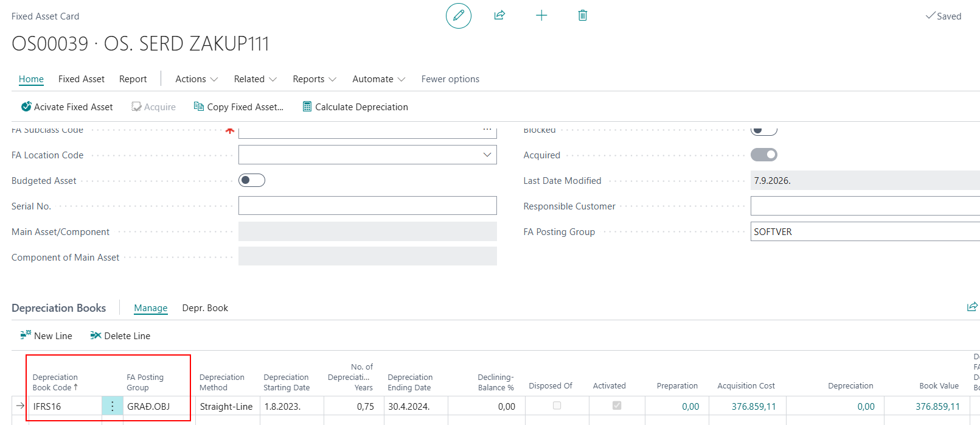Open the 376.859,11 Acquisition Cost link
This screenshot has height=425, width=980.
click(754, 406)
